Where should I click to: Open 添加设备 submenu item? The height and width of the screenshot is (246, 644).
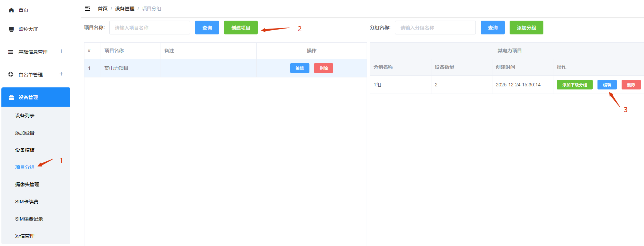(25, 133)
